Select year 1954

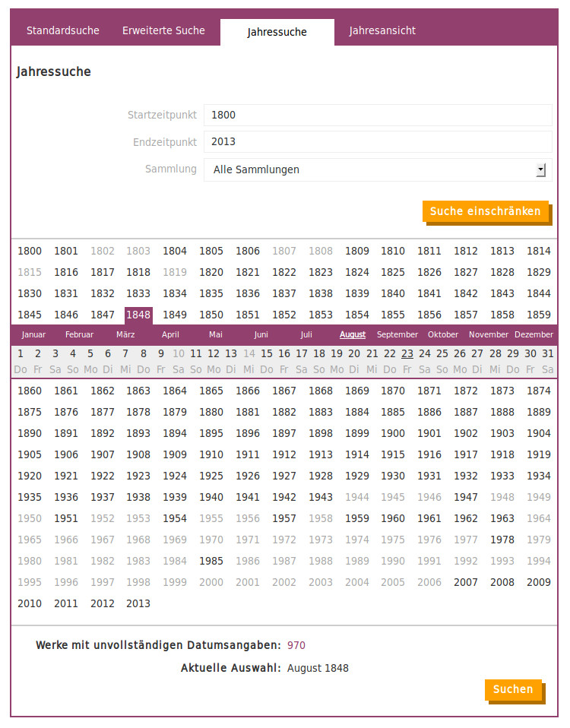coord(175,518)
